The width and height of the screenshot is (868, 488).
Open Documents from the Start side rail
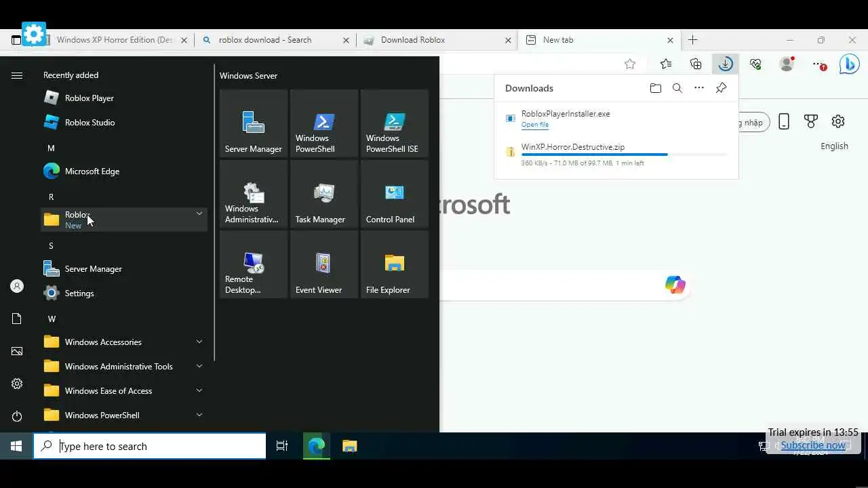pyautogui.click(x=17, y=319)
